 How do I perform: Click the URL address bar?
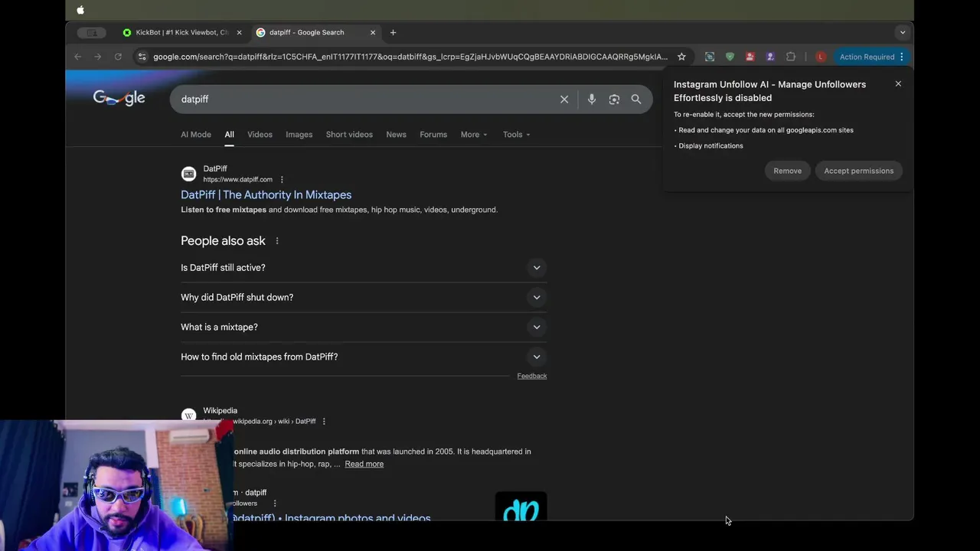coord(410,57)
